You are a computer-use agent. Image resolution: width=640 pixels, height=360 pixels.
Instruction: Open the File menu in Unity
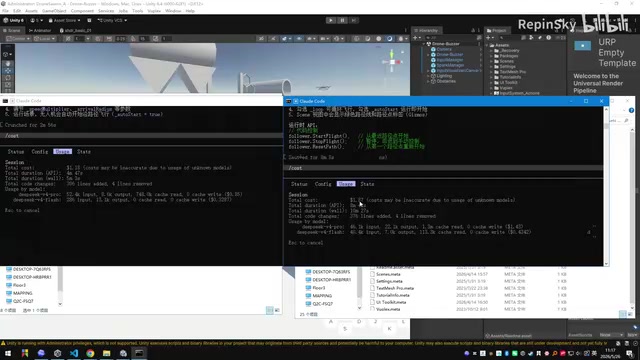point(5,11)
